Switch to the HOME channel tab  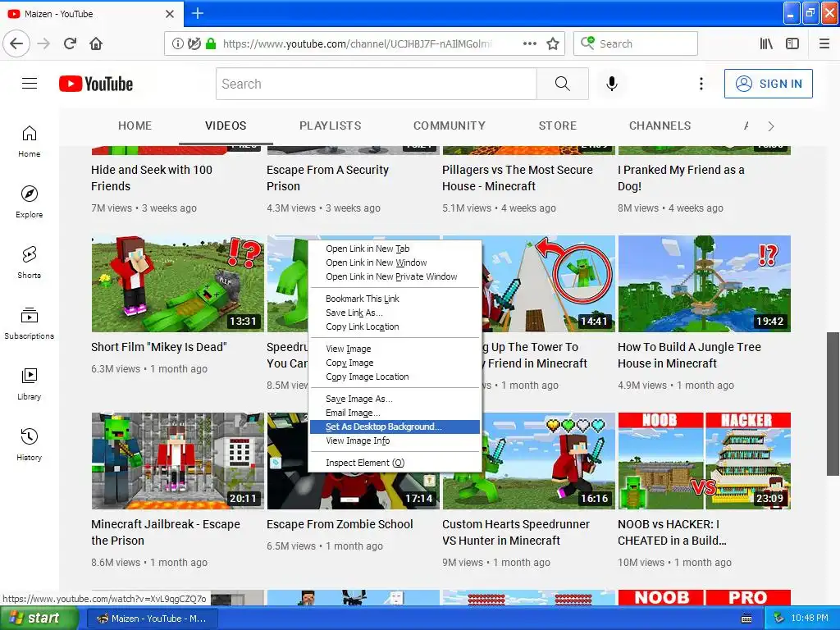click(135, 126)
